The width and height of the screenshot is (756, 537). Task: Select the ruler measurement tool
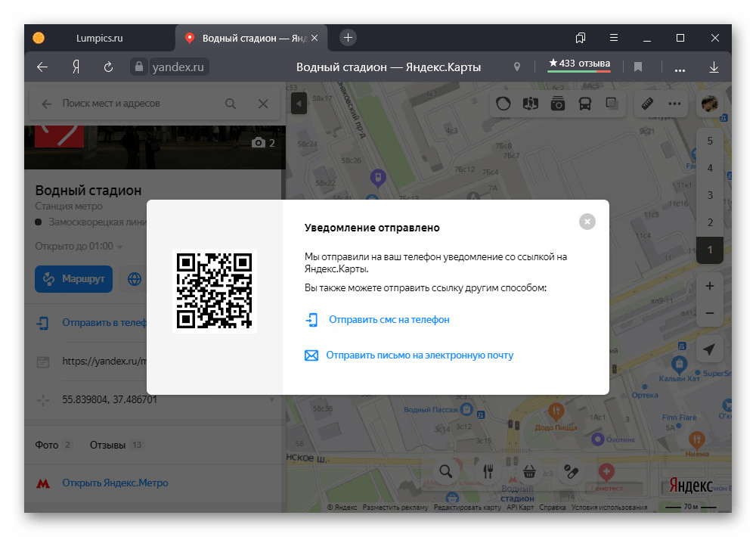[648, 104]
